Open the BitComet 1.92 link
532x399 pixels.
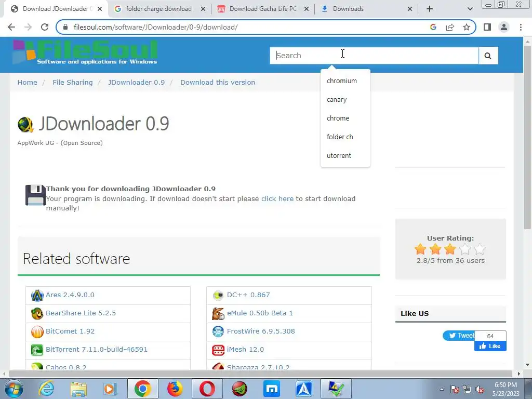point(70,331)
